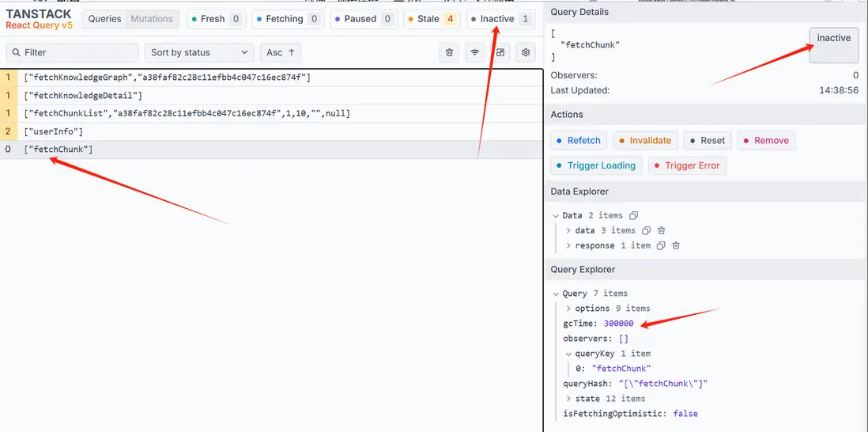
Task: Click the inactive status badge
Action: 834,45
